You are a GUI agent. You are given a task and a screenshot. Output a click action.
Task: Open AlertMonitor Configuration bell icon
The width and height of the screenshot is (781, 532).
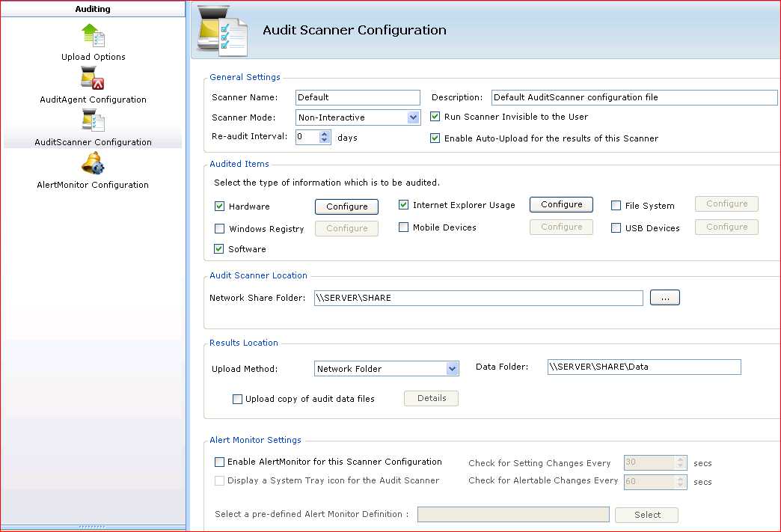click(94, 163)
